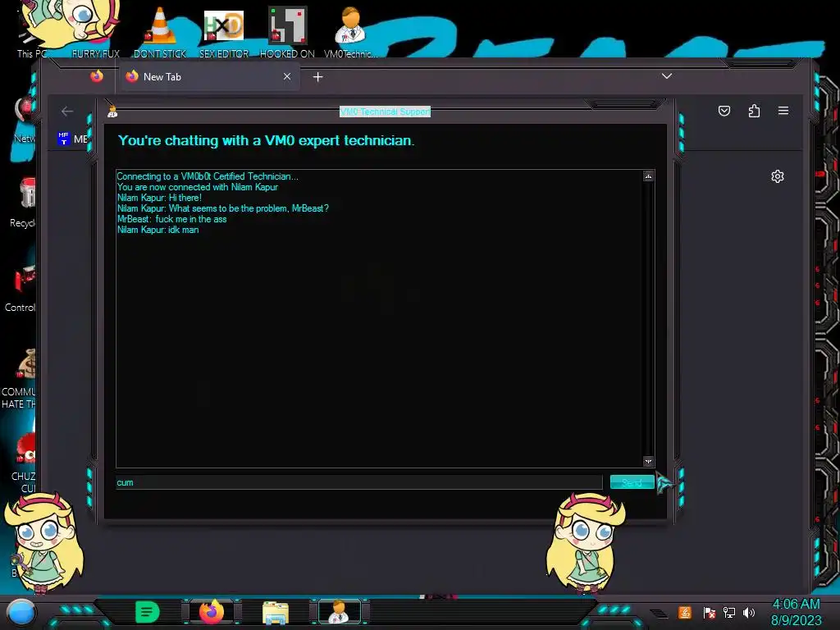Viewport: 840px width, 630px height.
Task: Open the green notes app in taskbar
Action: pos(148,612)
